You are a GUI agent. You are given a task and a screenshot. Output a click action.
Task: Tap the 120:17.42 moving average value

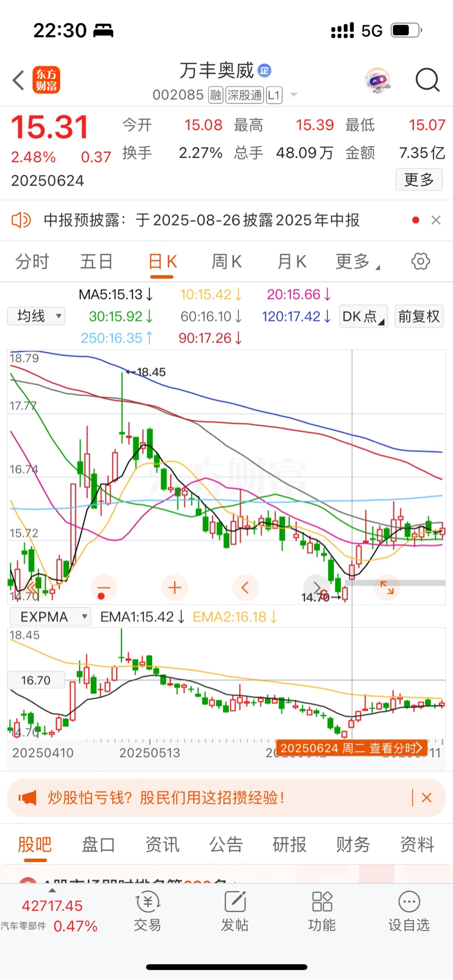click(x=296, y=316)
